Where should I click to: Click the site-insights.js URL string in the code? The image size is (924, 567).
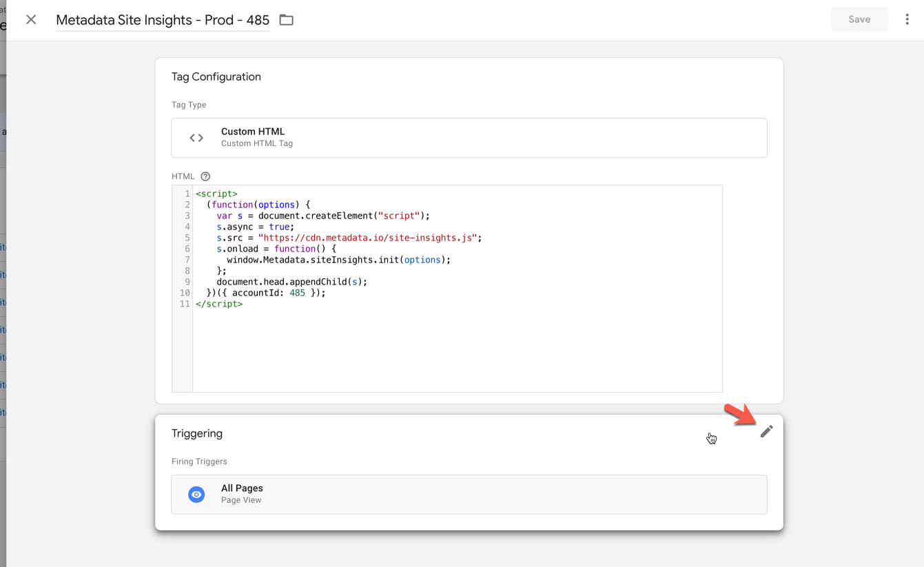pos(367,238)
